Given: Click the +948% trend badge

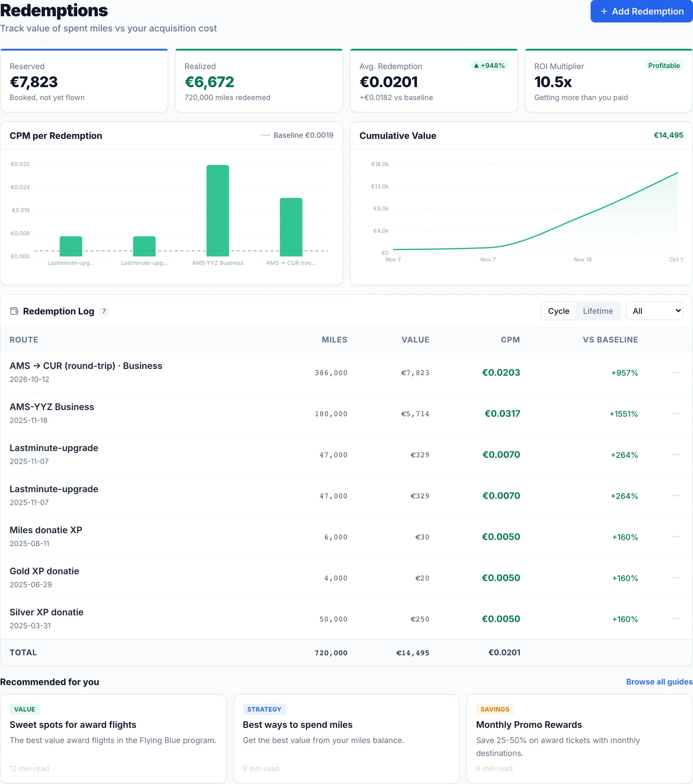Looking at the screenshot, I should [x=489, y=66].
